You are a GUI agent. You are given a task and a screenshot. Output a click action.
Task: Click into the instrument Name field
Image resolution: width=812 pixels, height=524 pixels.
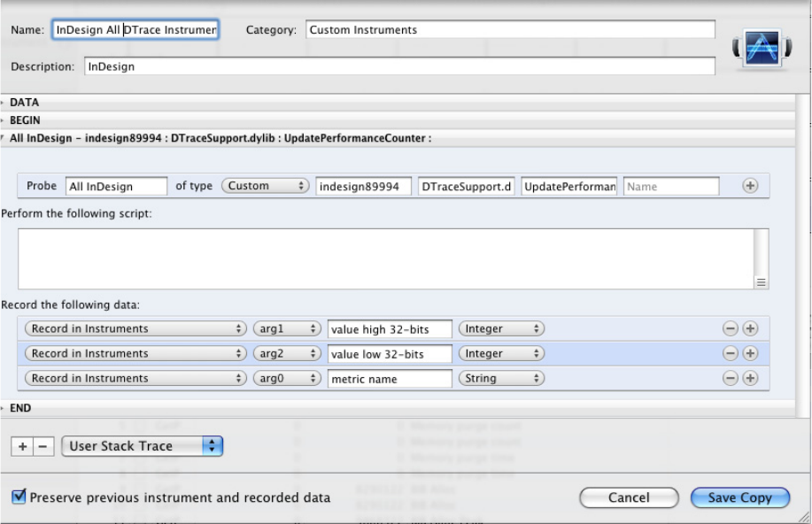(135, 29)
